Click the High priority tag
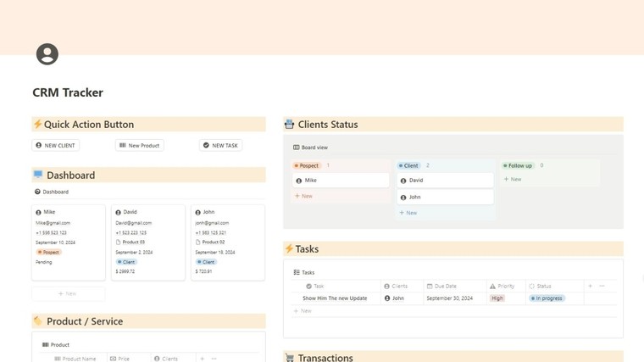 click(x=497, y=298)
